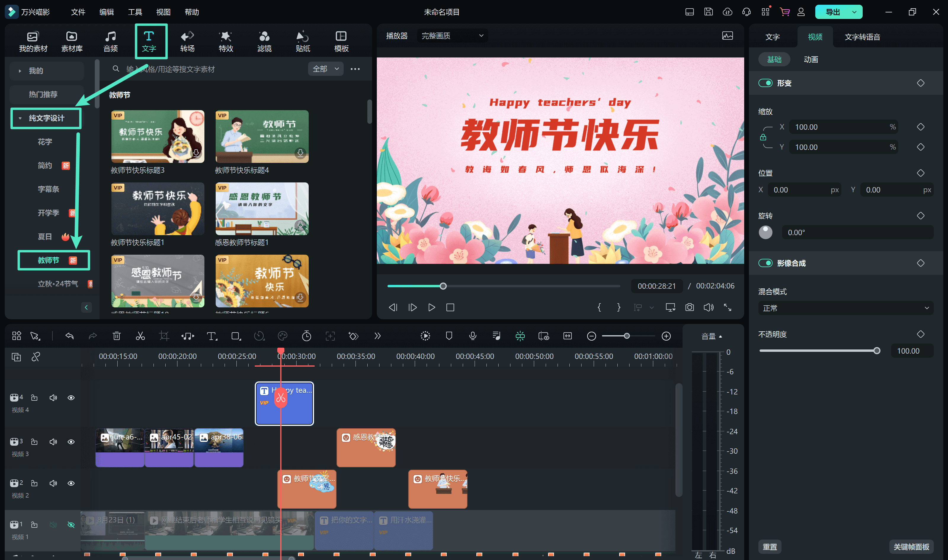Open the 完整画质 quality dropdown
Image resolution: width=948 pixels, height=560 pixels.
(x=451, y=35)
